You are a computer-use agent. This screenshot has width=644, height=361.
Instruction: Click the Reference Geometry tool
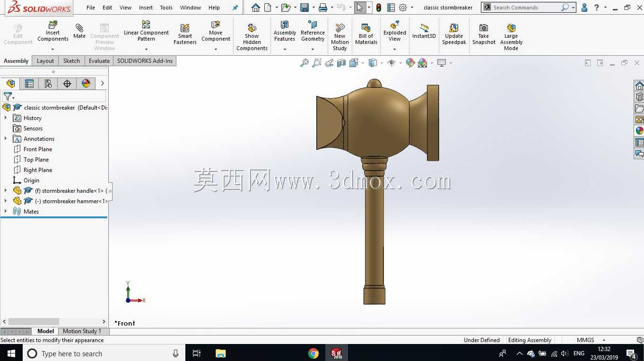click(313, 31)
